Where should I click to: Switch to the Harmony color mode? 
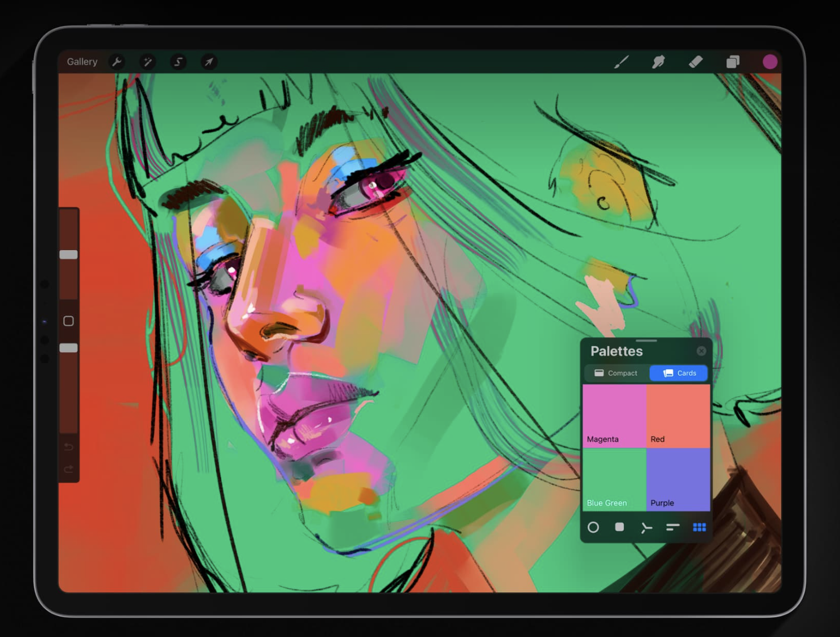(x=646, y=527)
